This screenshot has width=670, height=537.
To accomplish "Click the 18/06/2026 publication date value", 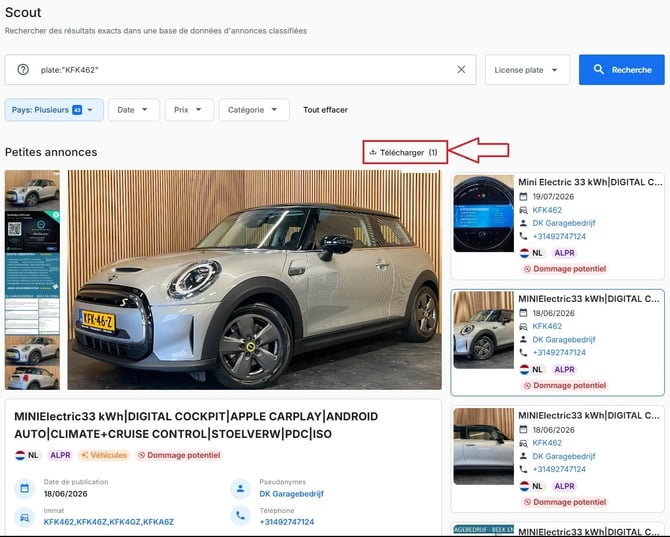I will [x=65, y=494].
